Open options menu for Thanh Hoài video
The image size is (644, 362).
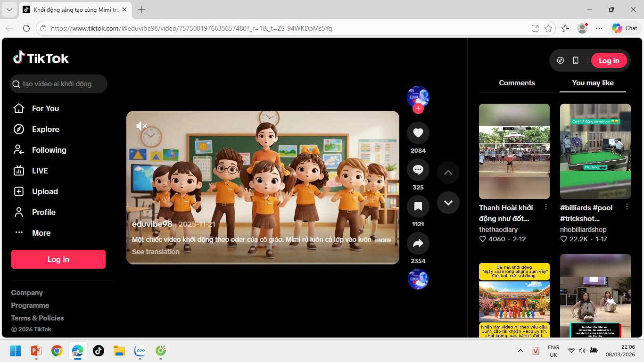point(546,207)
